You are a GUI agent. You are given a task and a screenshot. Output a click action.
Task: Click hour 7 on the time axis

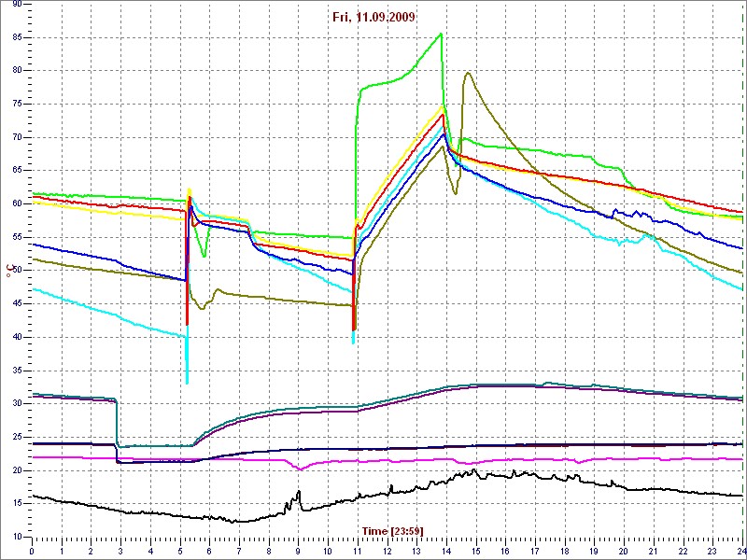239,551
